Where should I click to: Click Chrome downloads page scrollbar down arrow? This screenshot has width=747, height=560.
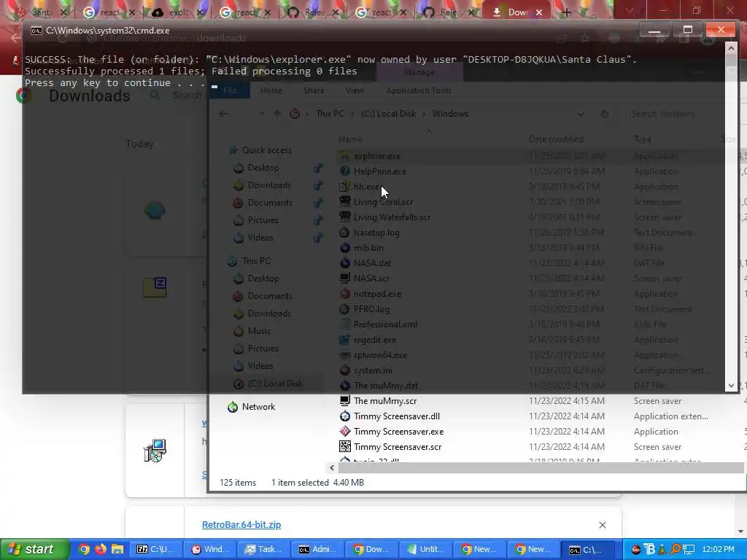(x=741, y=532)
